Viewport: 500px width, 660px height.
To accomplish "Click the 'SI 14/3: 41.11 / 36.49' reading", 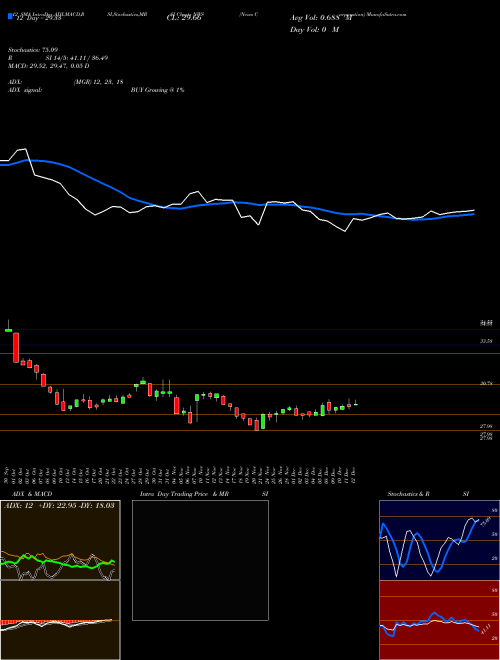I will pos(77,58).
